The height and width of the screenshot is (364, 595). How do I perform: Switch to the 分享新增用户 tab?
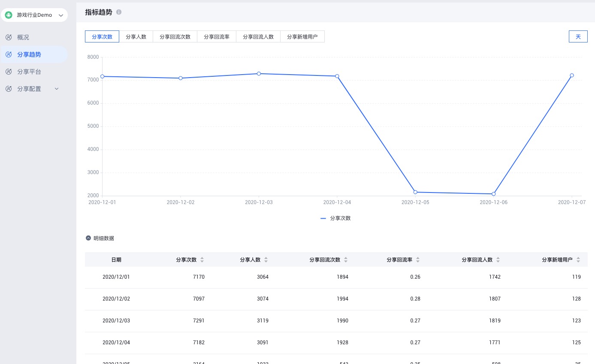(302, 37)
